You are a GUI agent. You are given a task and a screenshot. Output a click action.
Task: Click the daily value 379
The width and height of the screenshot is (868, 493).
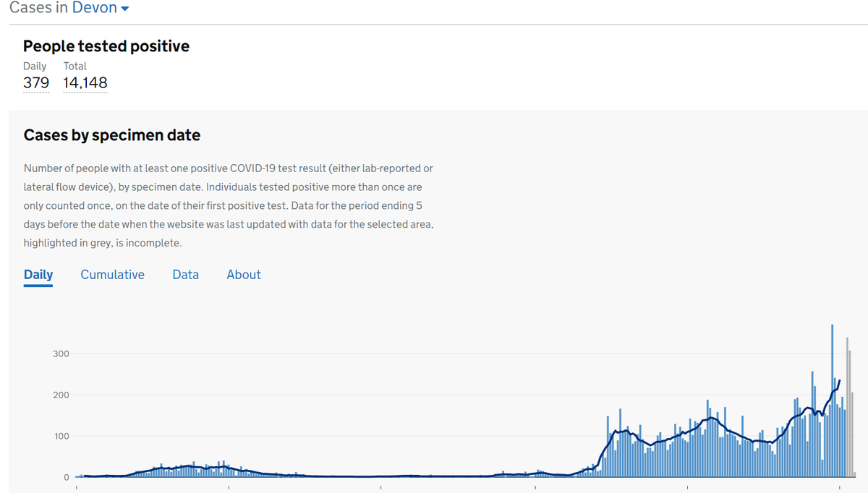tap(36, 83)
